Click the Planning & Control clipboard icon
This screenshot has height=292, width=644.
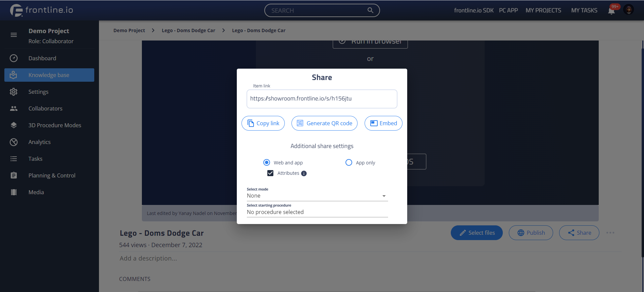[x=14, y=175]
